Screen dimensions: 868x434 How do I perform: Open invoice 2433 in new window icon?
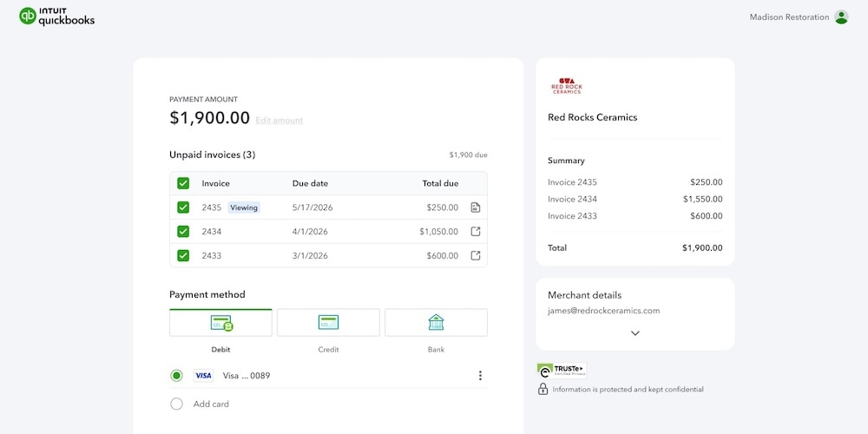476,256
